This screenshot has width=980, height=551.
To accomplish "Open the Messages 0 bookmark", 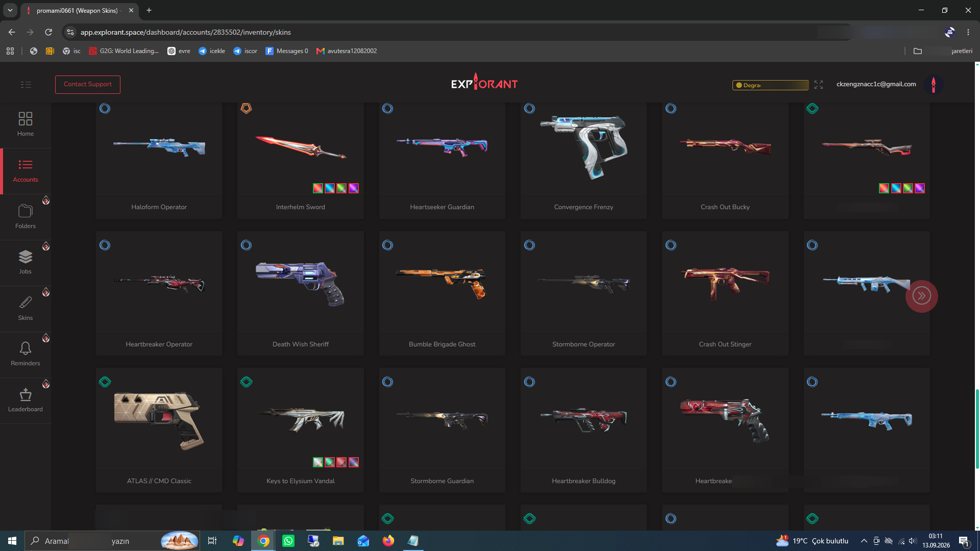I will point(286,51).
